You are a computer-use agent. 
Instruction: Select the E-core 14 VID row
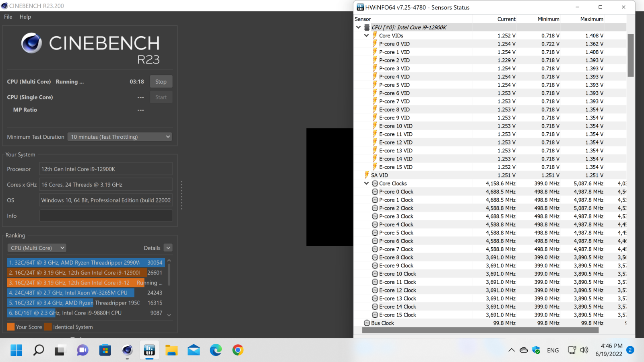[490, 159]
